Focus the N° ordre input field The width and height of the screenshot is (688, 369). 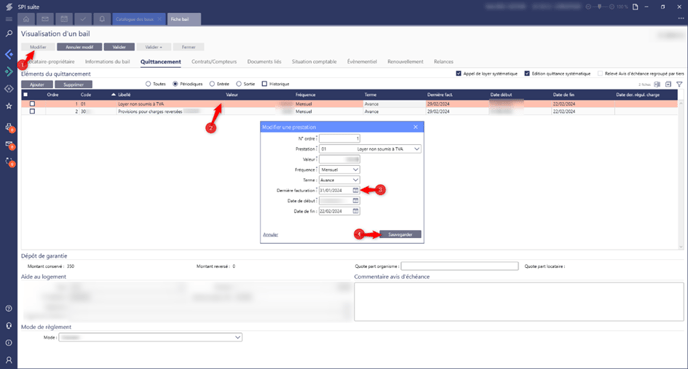(340, 138)
